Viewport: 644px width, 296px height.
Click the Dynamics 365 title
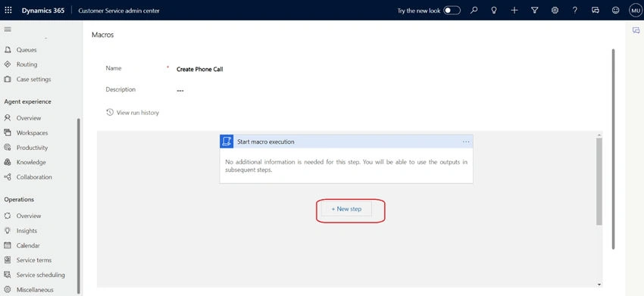click(x=43, y=11)
